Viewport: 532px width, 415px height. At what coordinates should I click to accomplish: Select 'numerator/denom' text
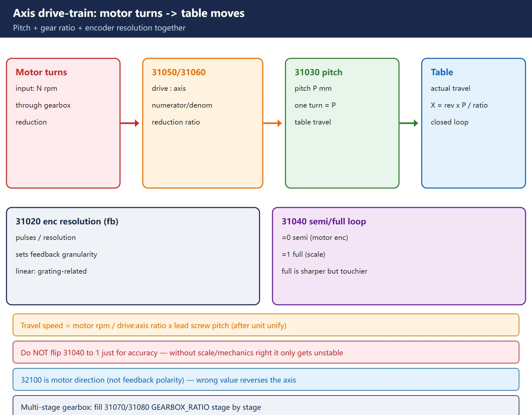182,105
